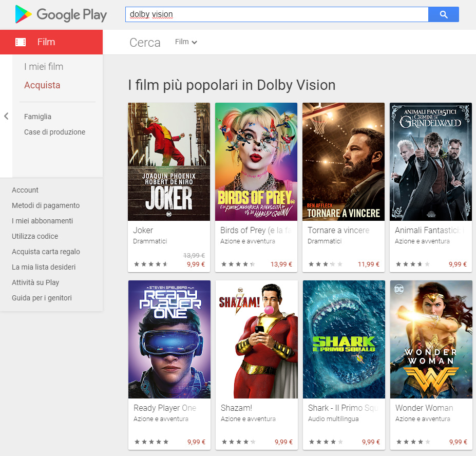Click Ready Player One's star rating
This screenshot has height=456, width=476.
151,442
